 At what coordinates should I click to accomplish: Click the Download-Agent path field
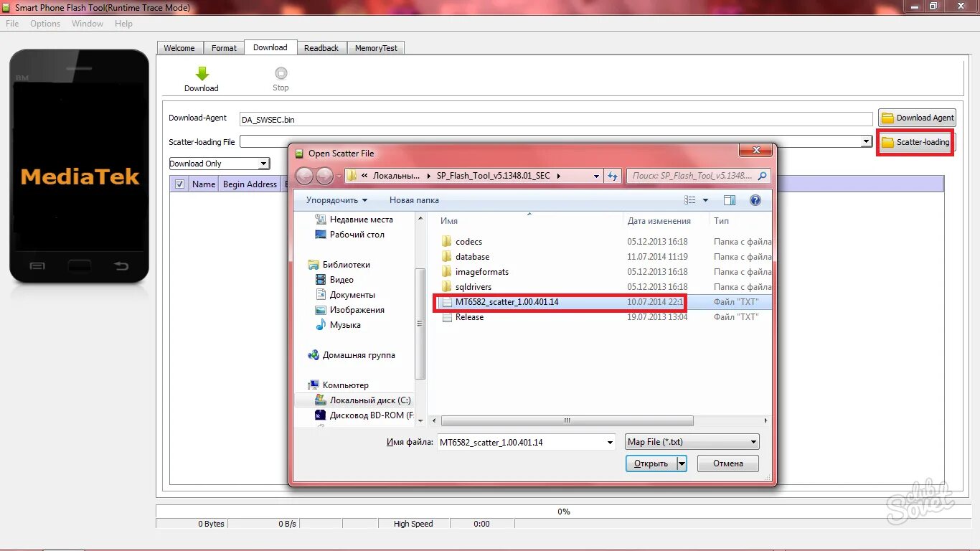coord(556,119)
